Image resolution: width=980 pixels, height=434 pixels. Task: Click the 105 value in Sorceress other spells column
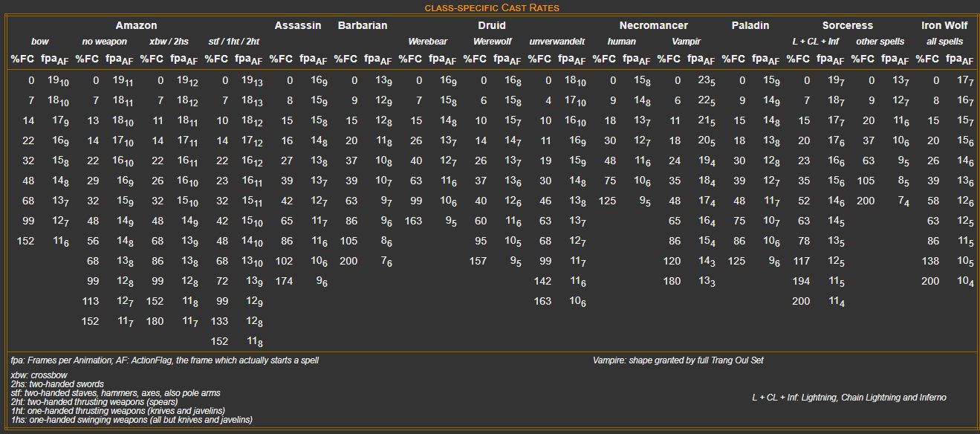[x=866, y=181]
